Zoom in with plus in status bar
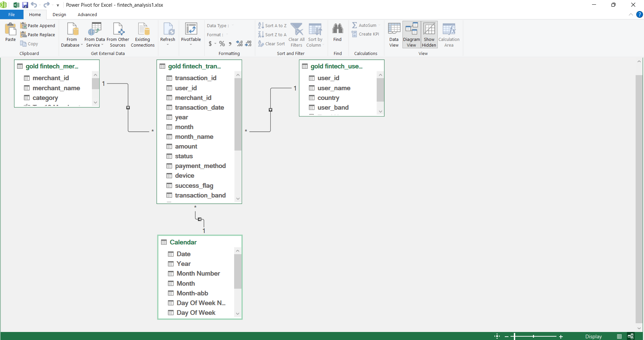644x340 pixels. (561, 336)
